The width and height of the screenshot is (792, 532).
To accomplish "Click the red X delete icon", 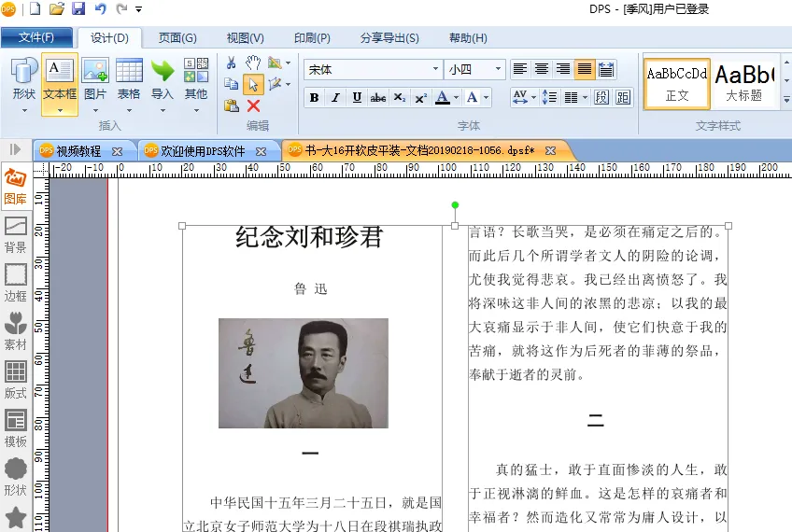I will [x=253, y=105].
